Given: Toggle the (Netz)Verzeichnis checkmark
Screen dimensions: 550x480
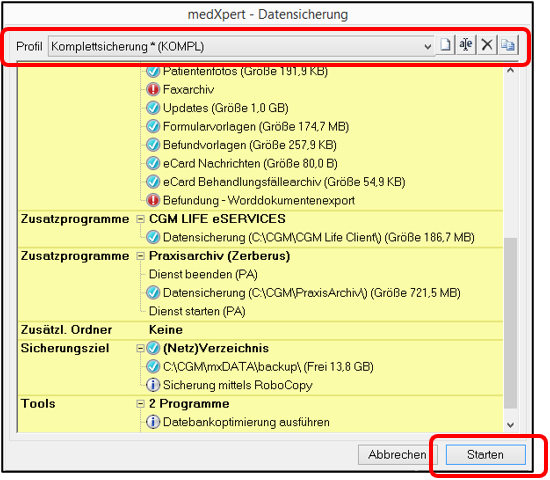Looking at the screenshot, I should (153, 348).
